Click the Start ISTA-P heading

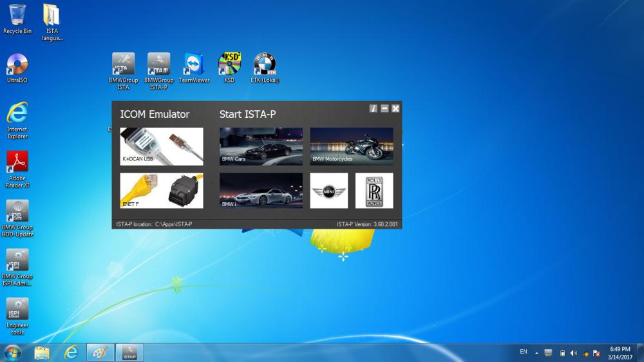pos(248,114)
